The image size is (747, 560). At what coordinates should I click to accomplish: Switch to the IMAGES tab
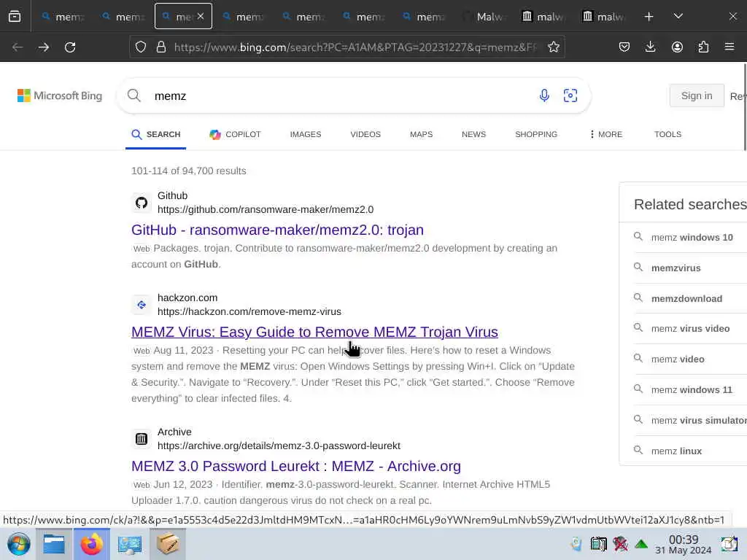pos(306,135)
